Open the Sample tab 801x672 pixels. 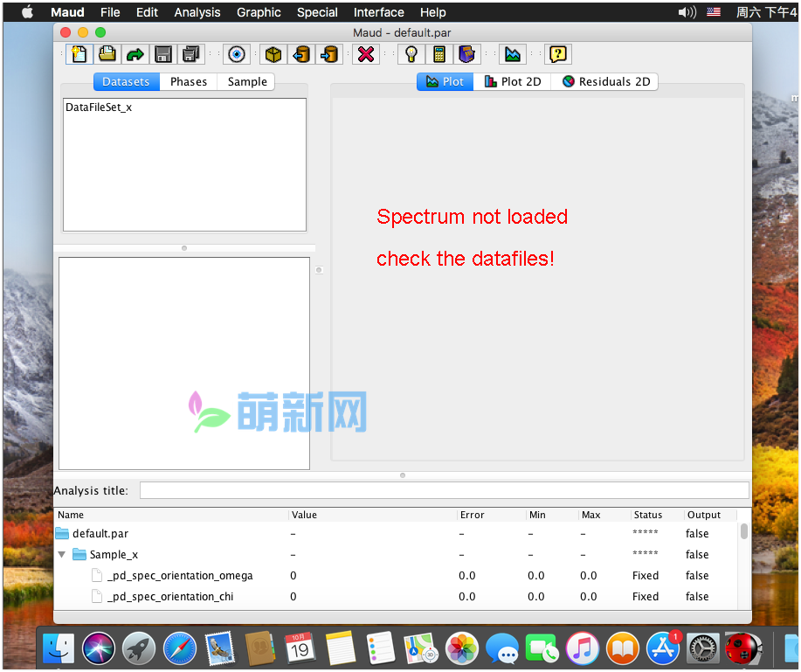(246, 82)
